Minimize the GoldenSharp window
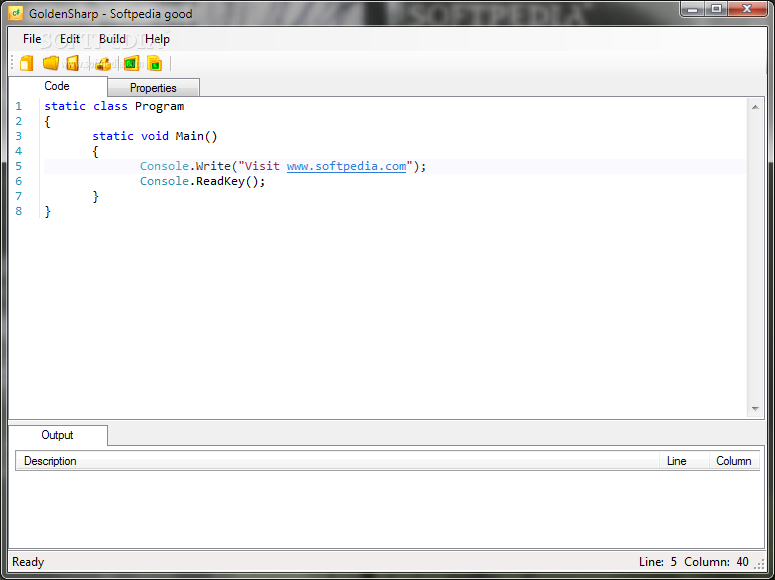Viewport: 775px width, 580px height. pyautogui.click(x=692, y=9)
